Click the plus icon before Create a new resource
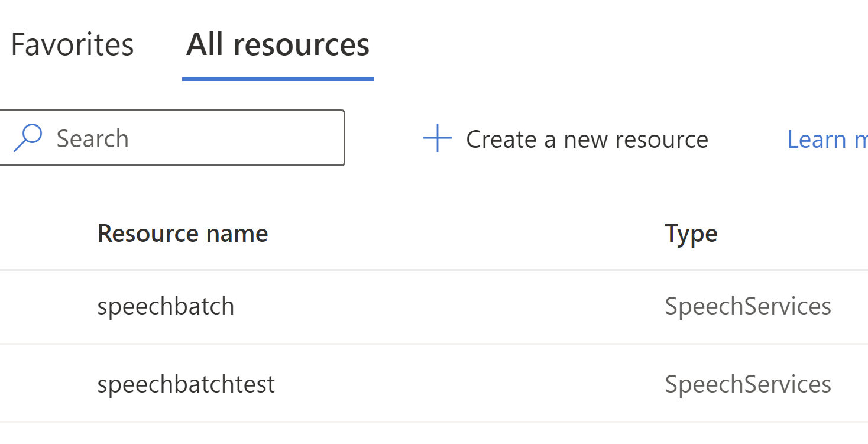 coord(435,138)
